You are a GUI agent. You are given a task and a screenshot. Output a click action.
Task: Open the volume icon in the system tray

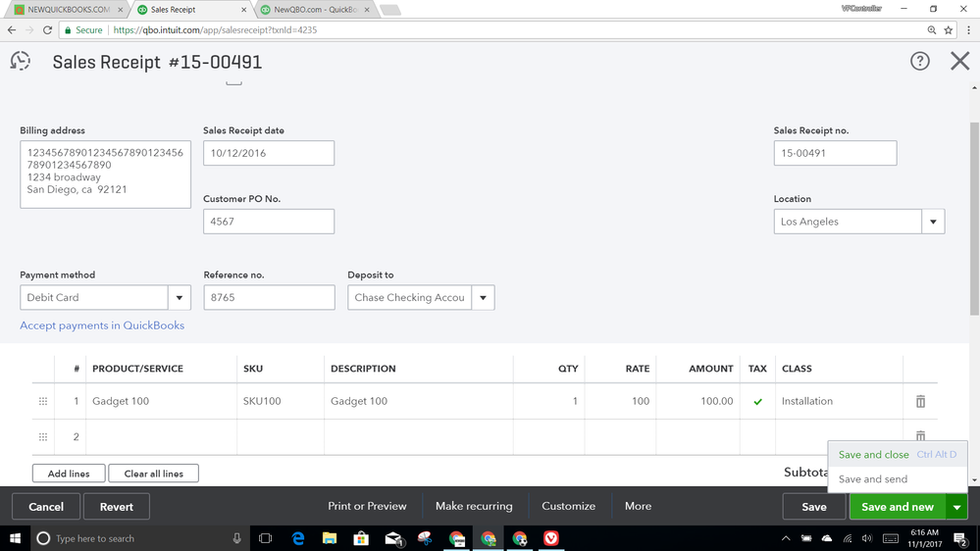coord(867,538)
